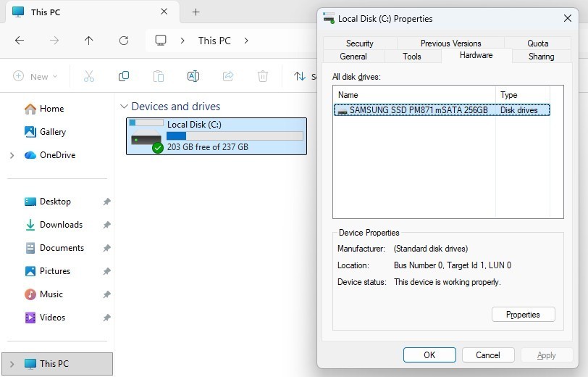Click chevron before This PC in address bar
The image size is (588, 377).
182,40
